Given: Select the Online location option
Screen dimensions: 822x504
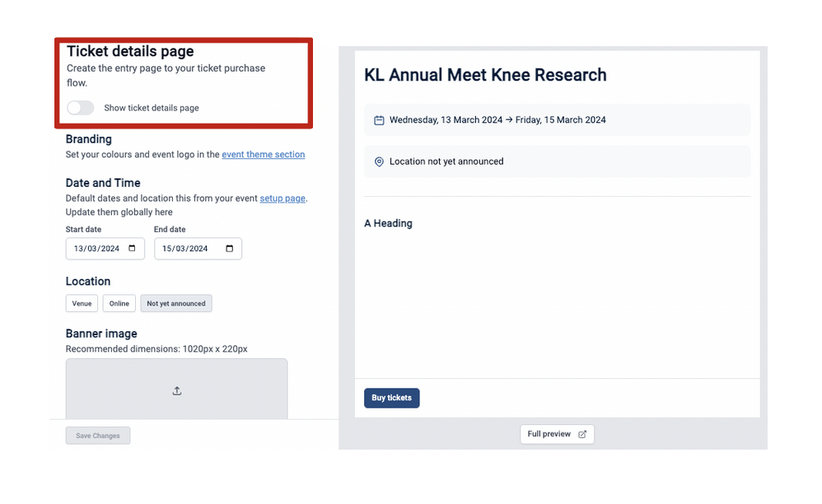Looking at the screenshot, I should pos(119,303).
